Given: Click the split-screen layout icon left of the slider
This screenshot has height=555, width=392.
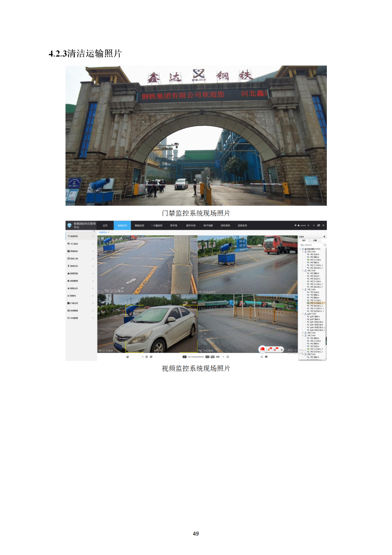Looking at the screenshot, I should 184,357.
